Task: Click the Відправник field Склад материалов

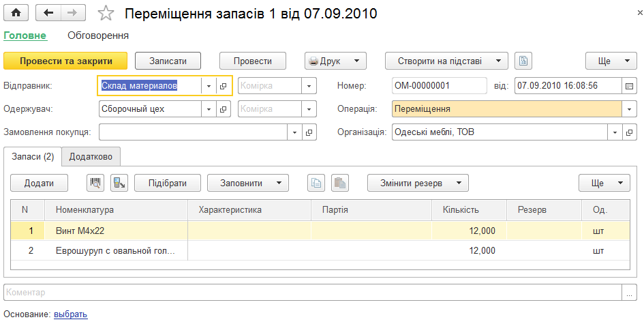Action: tap(151, 86)
